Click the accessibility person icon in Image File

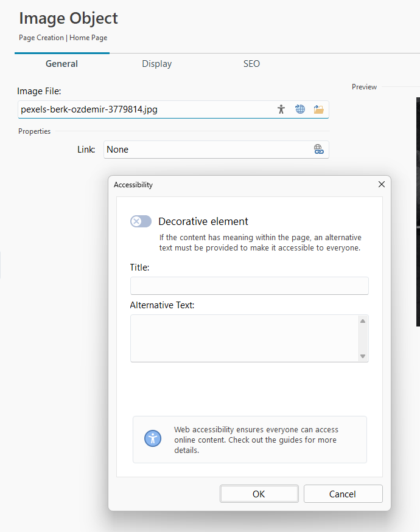click(281, 109)
